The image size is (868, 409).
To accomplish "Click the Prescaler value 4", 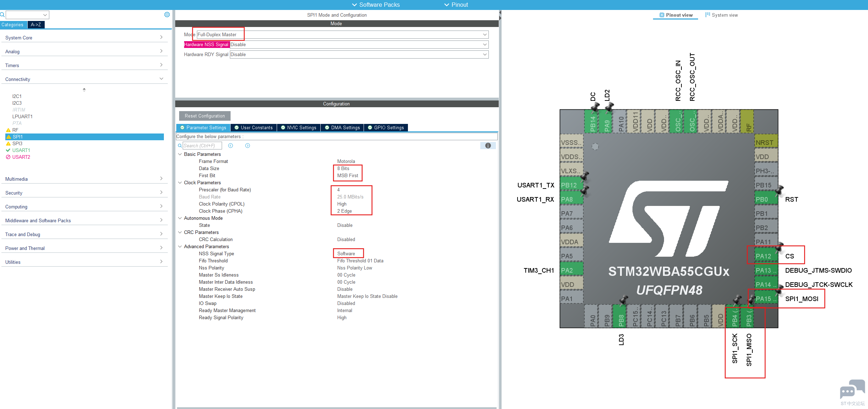I will tap(338, 190).
